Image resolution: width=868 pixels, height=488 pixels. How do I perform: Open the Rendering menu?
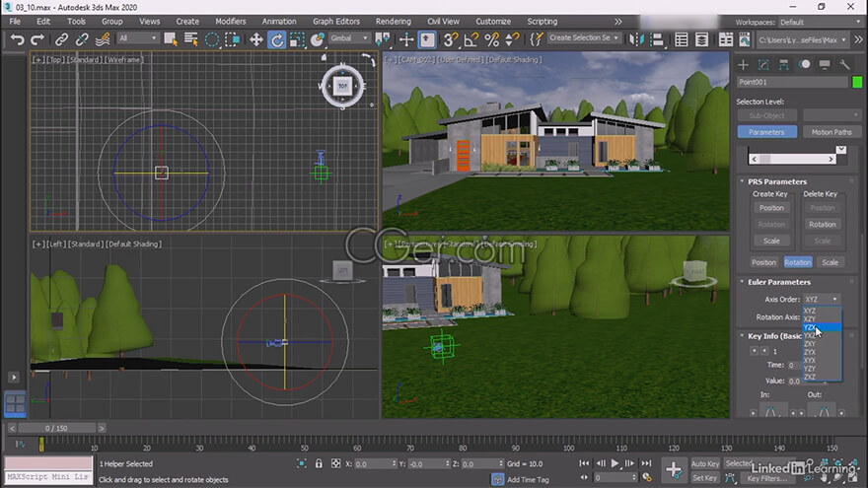(x=393, y=21)
